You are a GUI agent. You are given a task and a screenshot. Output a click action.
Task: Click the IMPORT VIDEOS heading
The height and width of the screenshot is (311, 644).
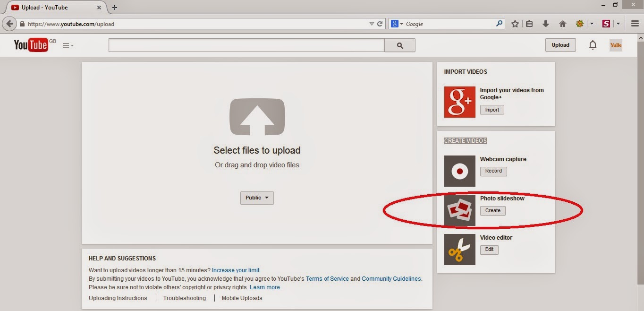(x=466, y=72)
